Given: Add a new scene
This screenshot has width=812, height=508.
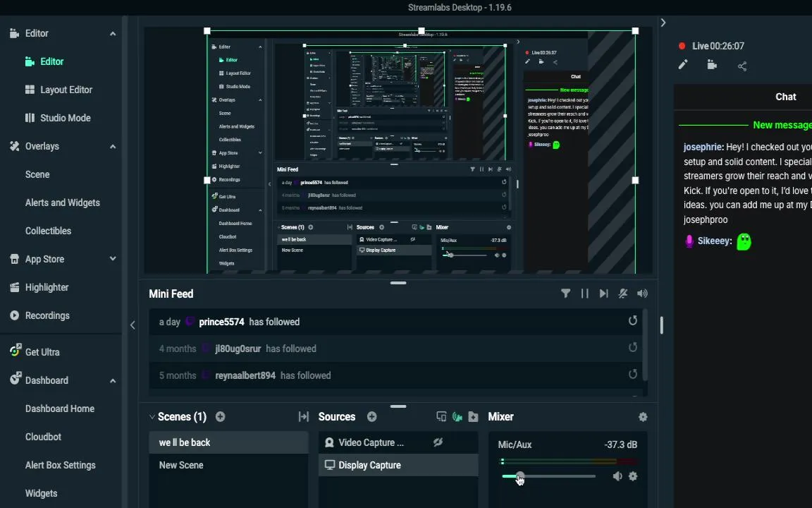Looking at the screenshot, I should point(220,417).
